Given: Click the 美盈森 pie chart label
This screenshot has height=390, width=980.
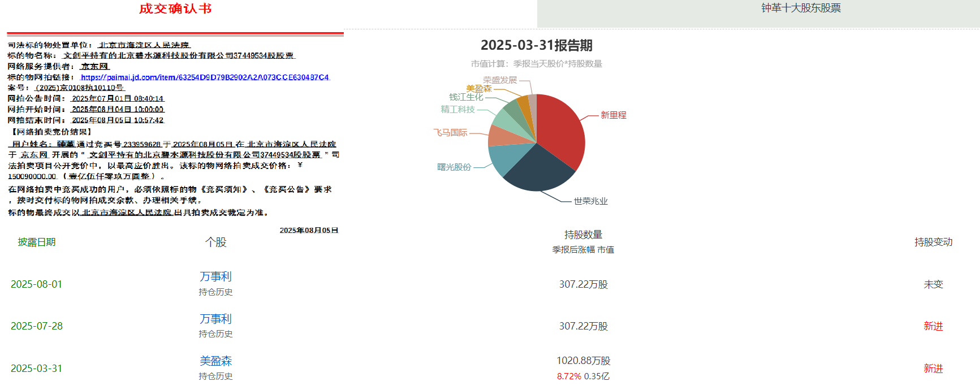Looking at the screenshot, I should pyautogui.click(x=478, y=89).
